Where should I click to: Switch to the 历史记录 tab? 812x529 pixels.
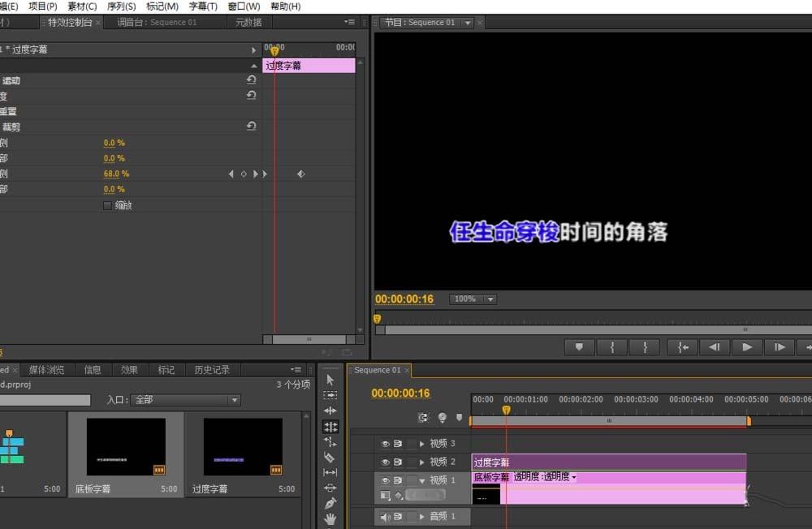tap(212, 369)
